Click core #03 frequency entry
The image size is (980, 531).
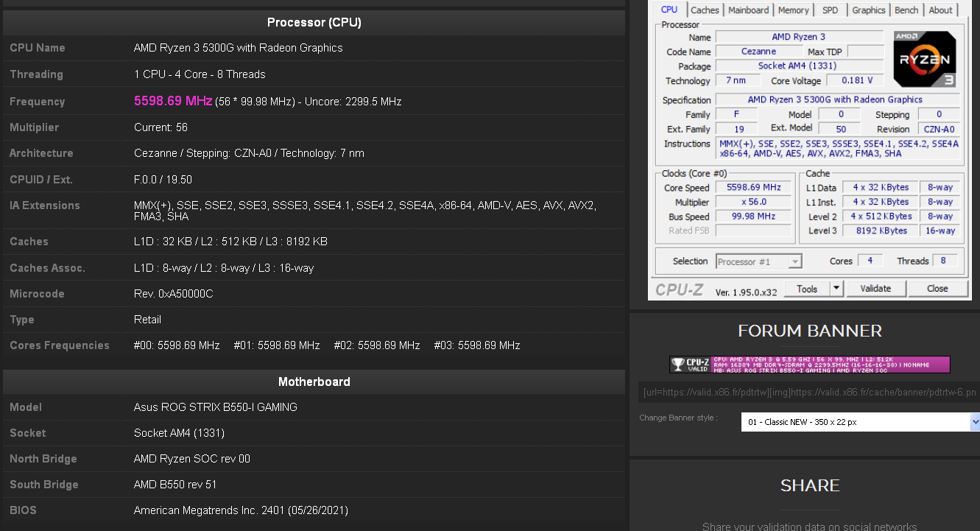click(x=477, y=345)
